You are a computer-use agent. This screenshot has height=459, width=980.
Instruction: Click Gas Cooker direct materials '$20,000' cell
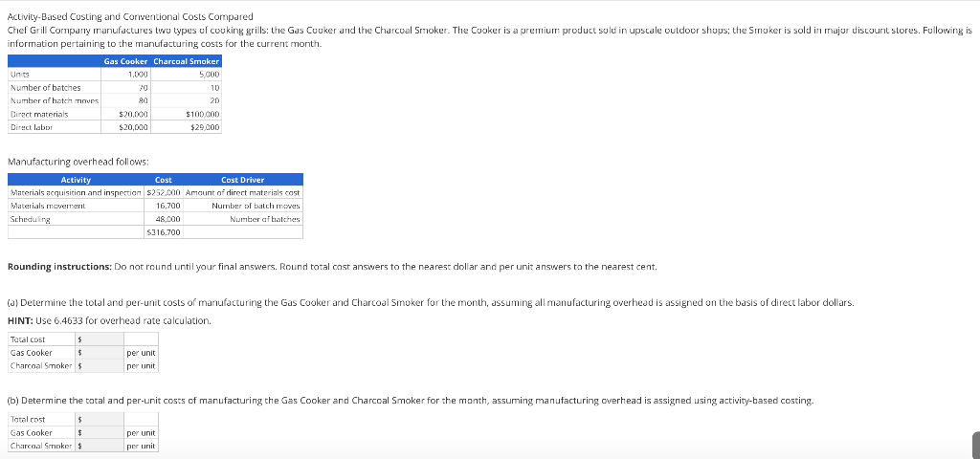[x=125, y=115]
